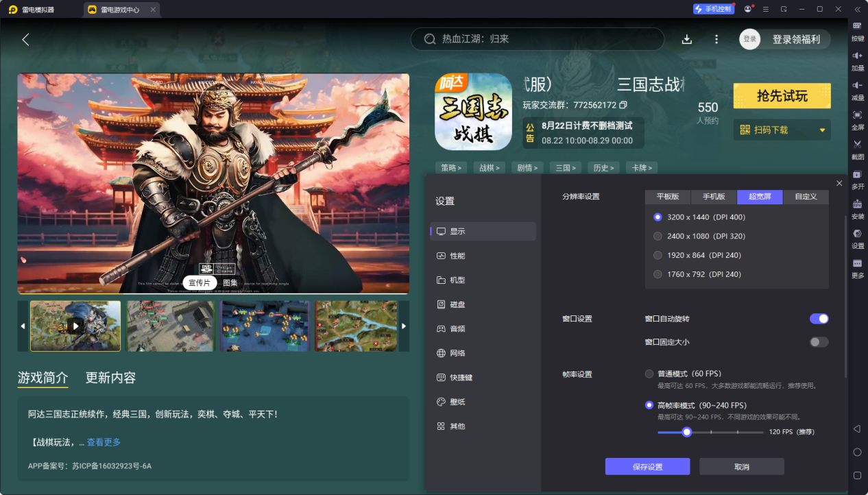
Task: Switch to 平板版 resolution tab
Action: pos(668,197)
